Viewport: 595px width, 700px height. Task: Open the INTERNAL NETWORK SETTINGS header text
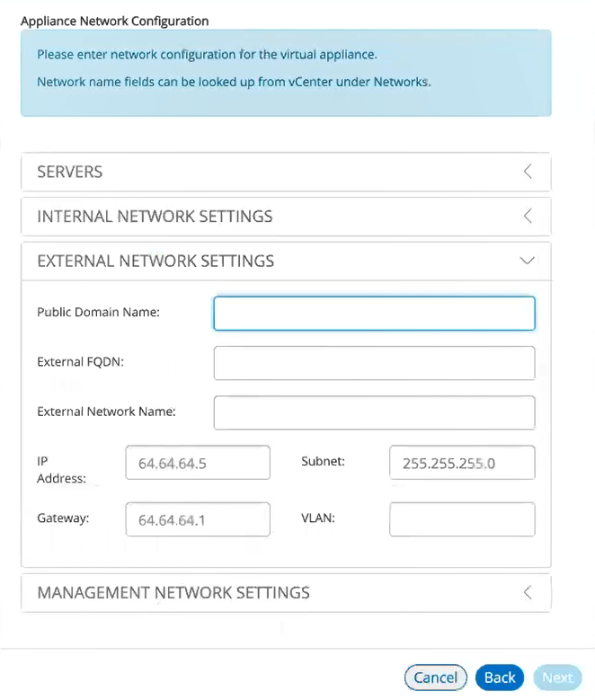[x=155, y=216]
